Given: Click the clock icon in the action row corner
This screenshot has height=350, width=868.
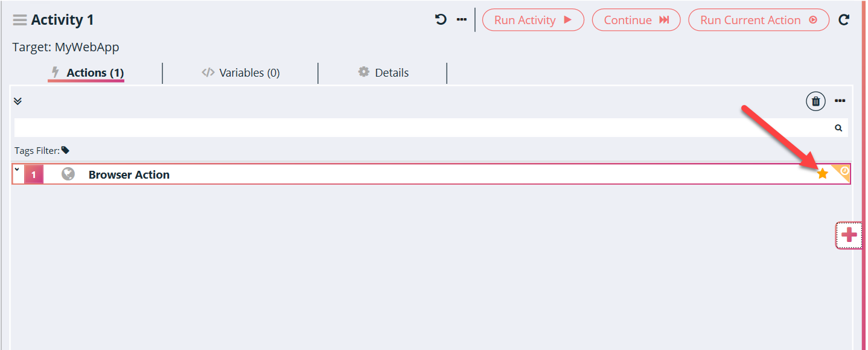Looking at the screenshot, I should [844, 171].
